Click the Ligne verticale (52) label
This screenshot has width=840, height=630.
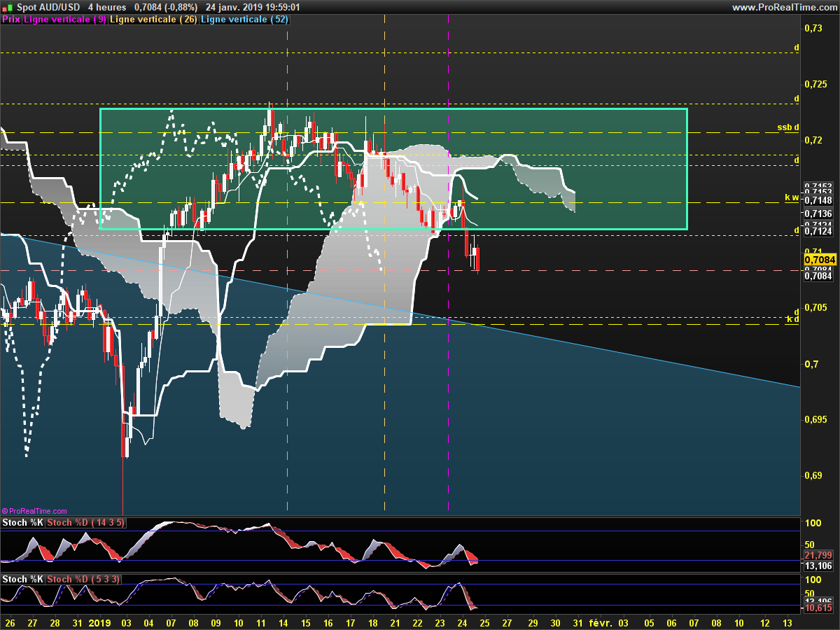click(x=244, y=20)
